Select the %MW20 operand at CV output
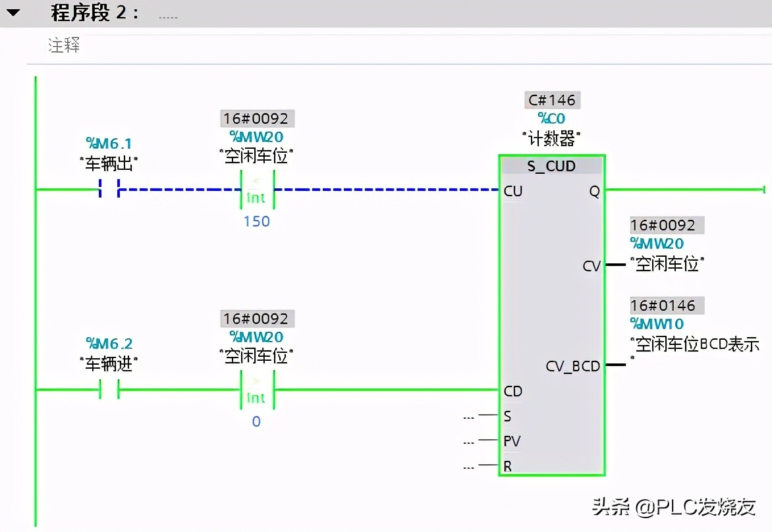Image resolution: width=772 pixels, height=532 pixels. click(657, 244)
